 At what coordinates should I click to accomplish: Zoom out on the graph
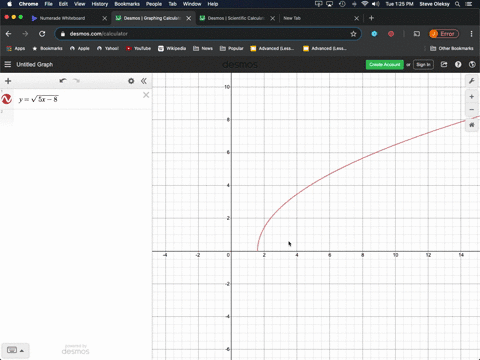coord(472,110)
